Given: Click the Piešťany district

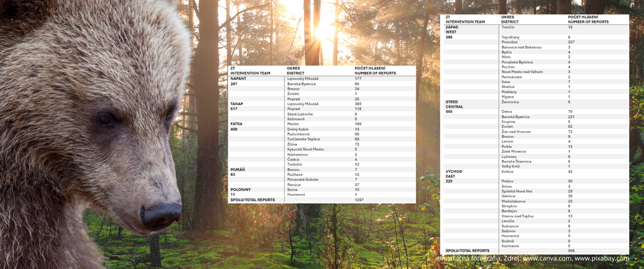Looking at the screenshot, I should point(509,92).
